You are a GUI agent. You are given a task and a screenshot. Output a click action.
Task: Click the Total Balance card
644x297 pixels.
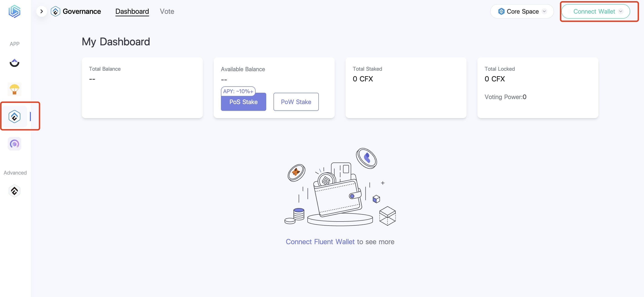coord(142,88)
